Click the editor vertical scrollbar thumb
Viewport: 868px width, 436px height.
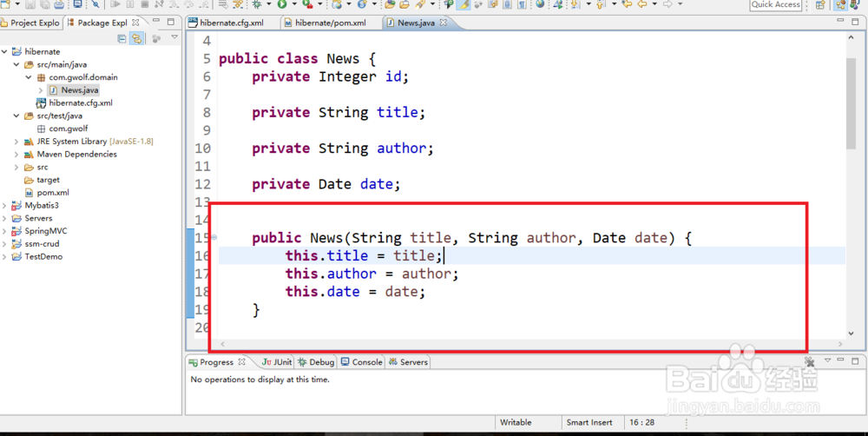tap(852, 103)
